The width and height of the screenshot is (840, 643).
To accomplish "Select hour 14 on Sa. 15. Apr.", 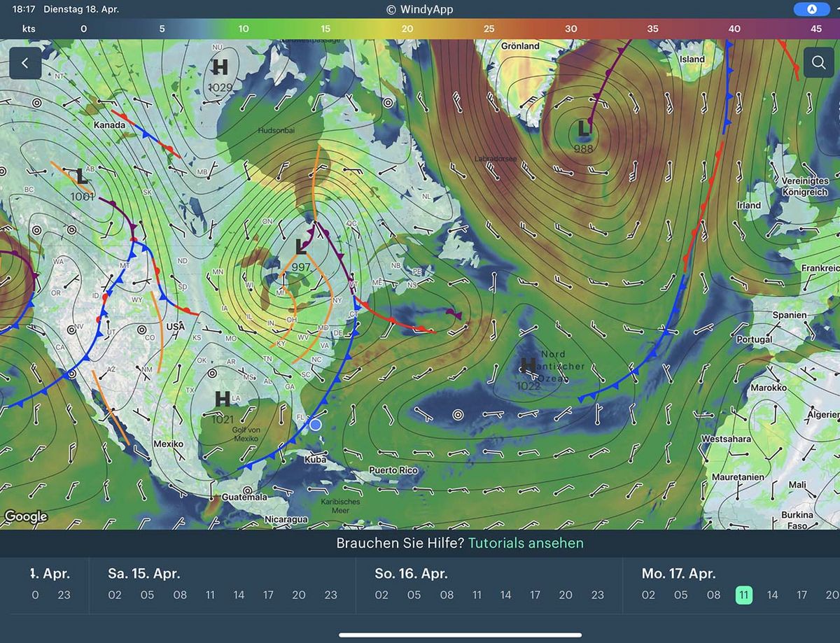I will pos(239,595).
